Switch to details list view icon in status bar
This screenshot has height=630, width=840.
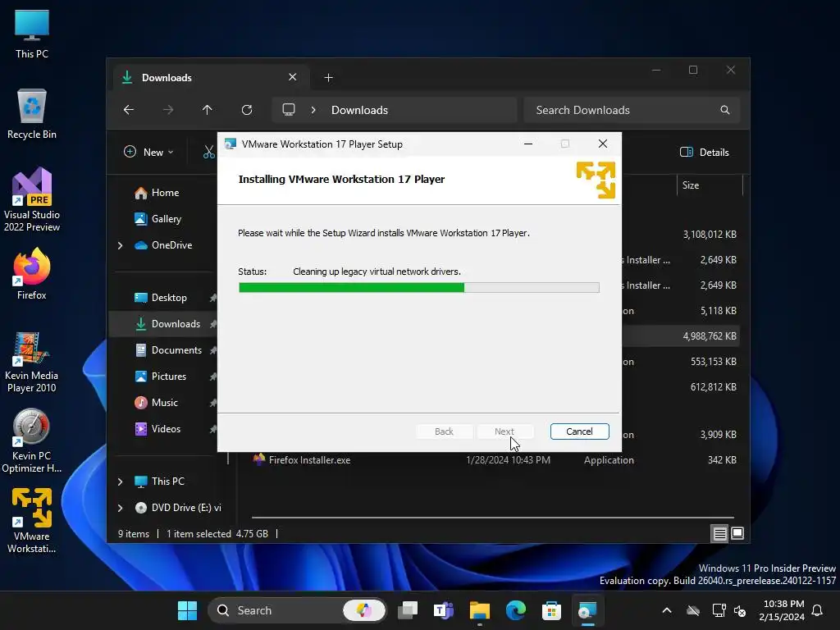coord(719,533)
